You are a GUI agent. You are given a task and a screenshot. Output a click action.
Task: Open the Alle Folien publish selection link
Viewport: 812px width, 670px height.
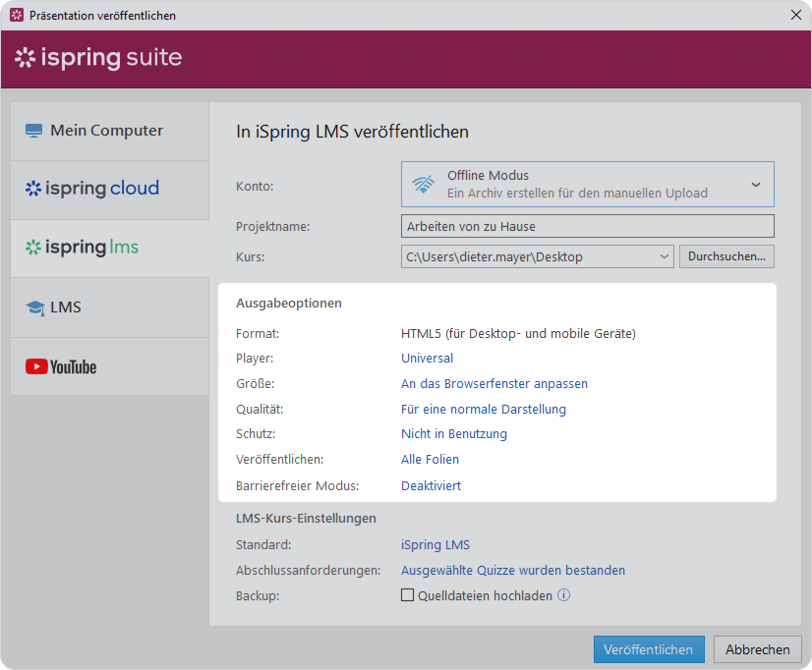click(x=430, y=460)
